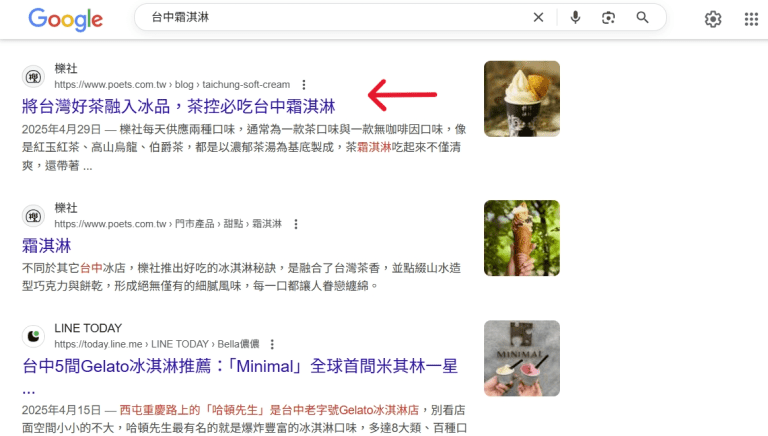
Task: Open three-dot menu beside 門市產品 › 甜點 › 霜淇淋
Action: click(x=296, y=224)
